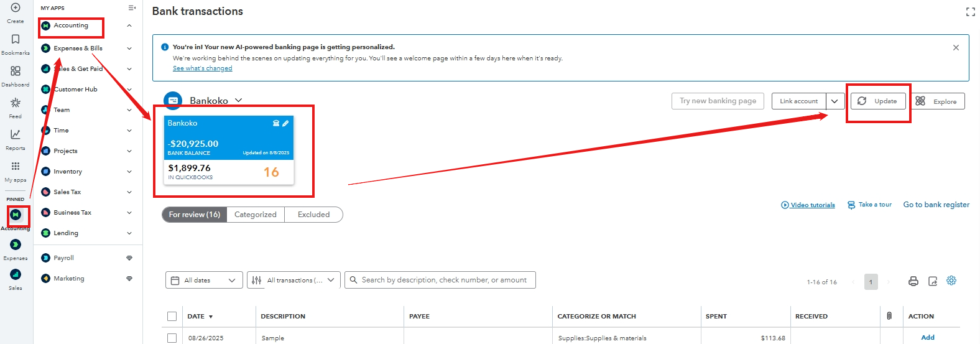980x344 pixels.
Task: Open Marketing in My Apps
Action: pyautogui.click(x=69, y=278)
